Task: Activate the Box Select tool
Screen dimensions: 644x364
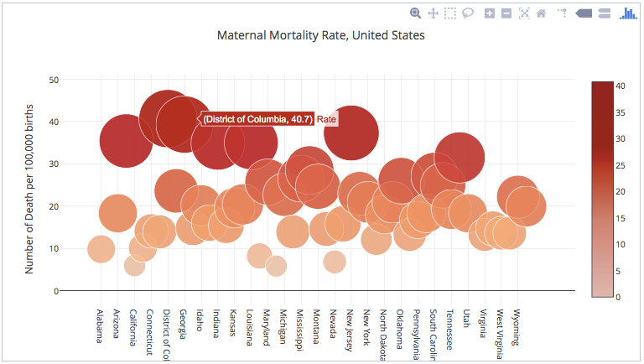Action: click(x=450, y=13)
